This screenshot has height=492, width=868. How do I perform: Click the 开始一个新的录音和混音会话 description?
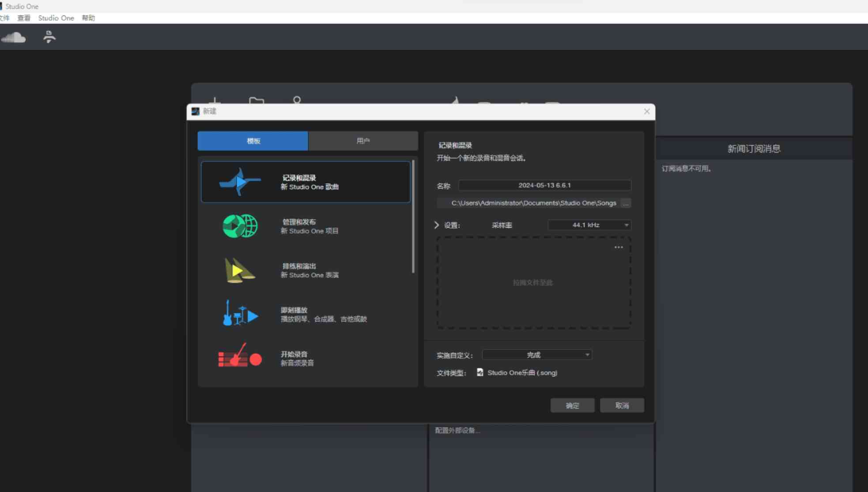[x=481, y=158]
